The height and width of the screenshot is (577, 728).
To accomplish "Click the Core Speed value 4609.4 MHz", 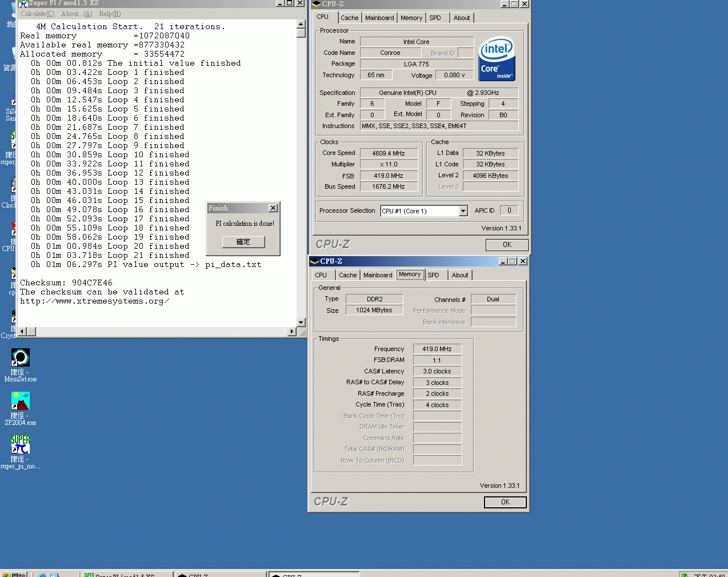I will coord(389,153).
